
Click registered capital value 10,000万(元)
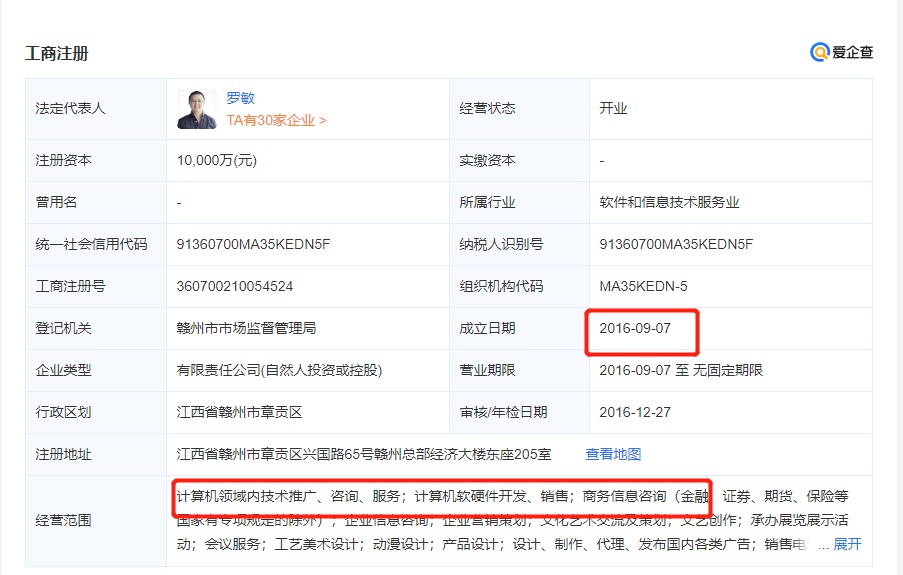pos(217,160)
